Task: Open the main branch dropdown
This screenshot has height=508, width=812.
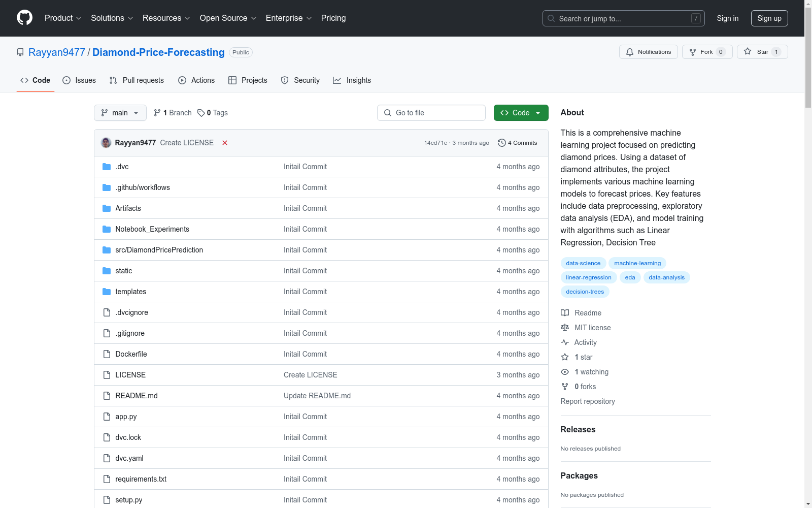Action: click(120, 113)
